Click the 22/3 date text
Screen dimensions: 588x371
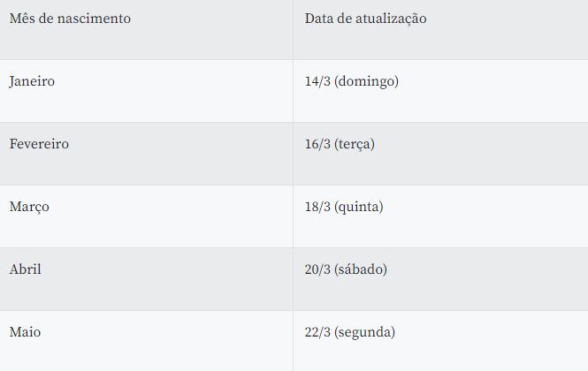coord(317,332)
